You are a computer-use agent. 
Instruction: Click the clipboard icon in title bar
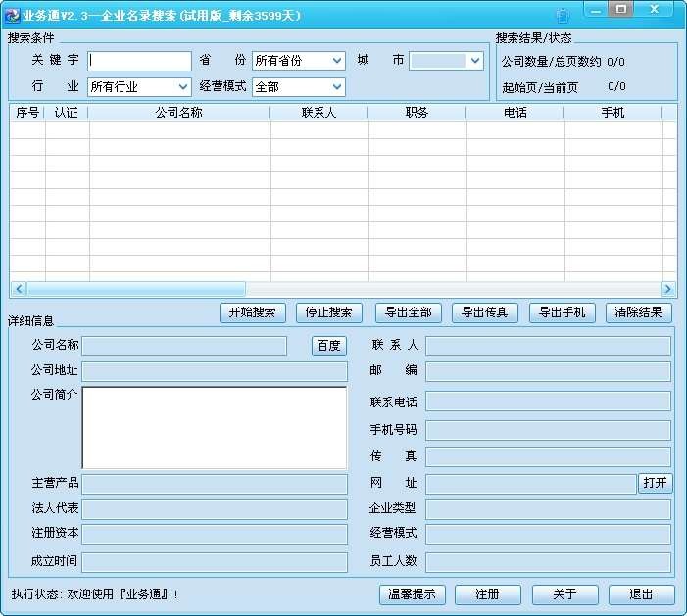(563, 16)
